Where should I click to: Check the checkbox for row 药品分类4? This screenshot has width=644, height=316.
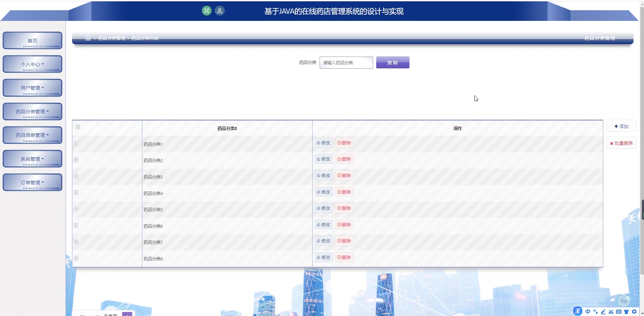pyautogui.click(x=76, y=192)
